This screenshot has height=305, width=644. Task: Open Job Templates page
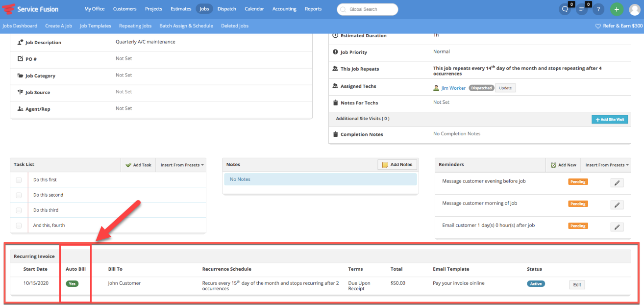coord(96,26)
